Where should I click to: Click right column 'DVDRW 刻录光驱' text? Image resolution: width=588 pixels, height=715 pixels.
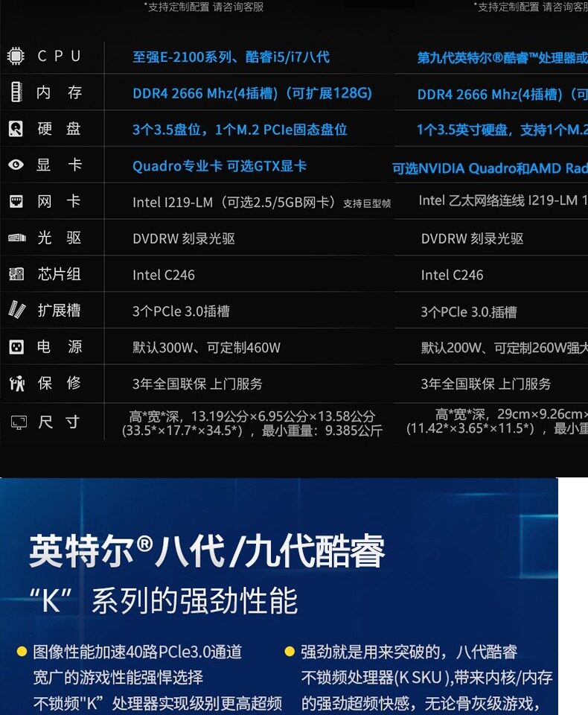tap(472, 238)
